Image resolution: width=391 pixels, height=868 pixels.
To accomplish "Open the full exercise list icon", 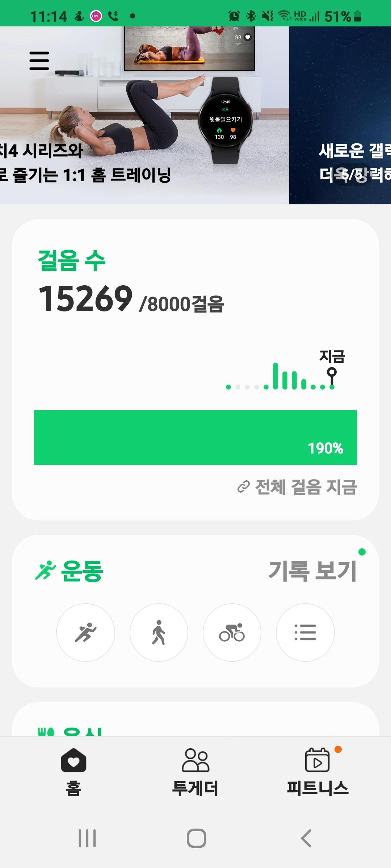I will click(305, 633).
